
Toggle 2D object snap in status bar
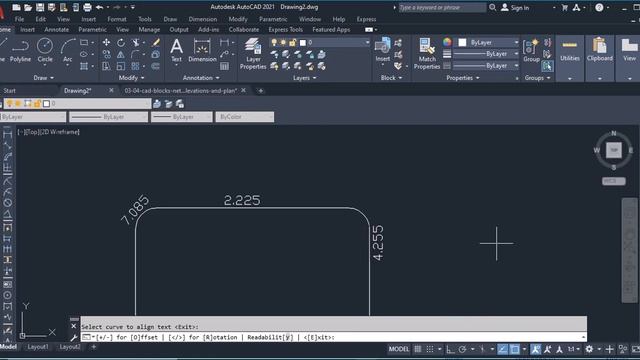pyautogui.click(x=515, y=349)
